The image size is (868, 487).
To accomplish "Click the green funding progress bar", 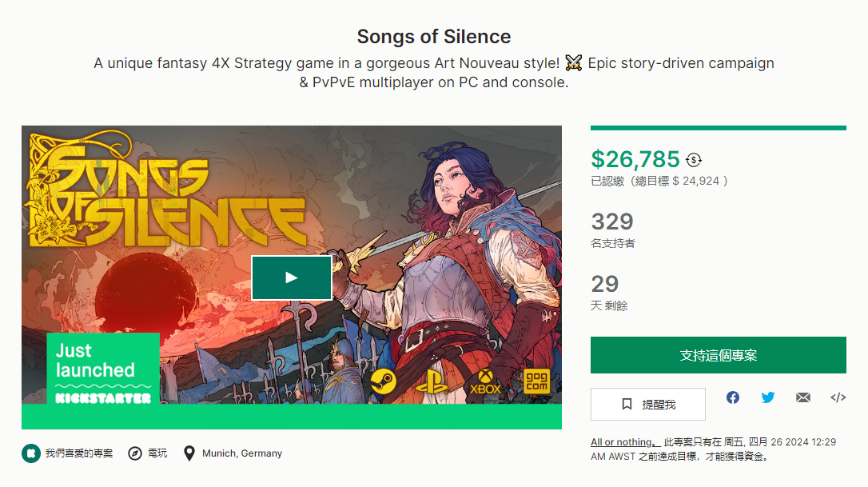I will (718, 128).
